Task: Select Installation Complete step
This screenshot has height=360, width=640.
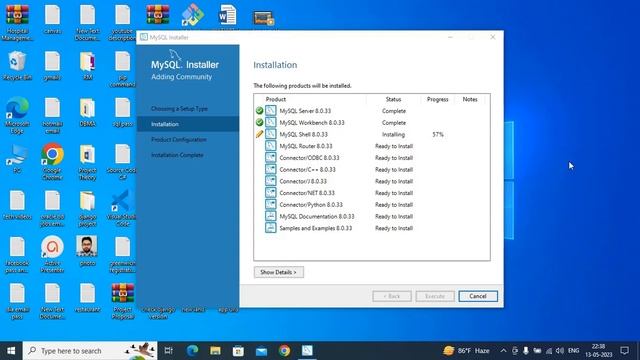Action: tap(177, 155)
